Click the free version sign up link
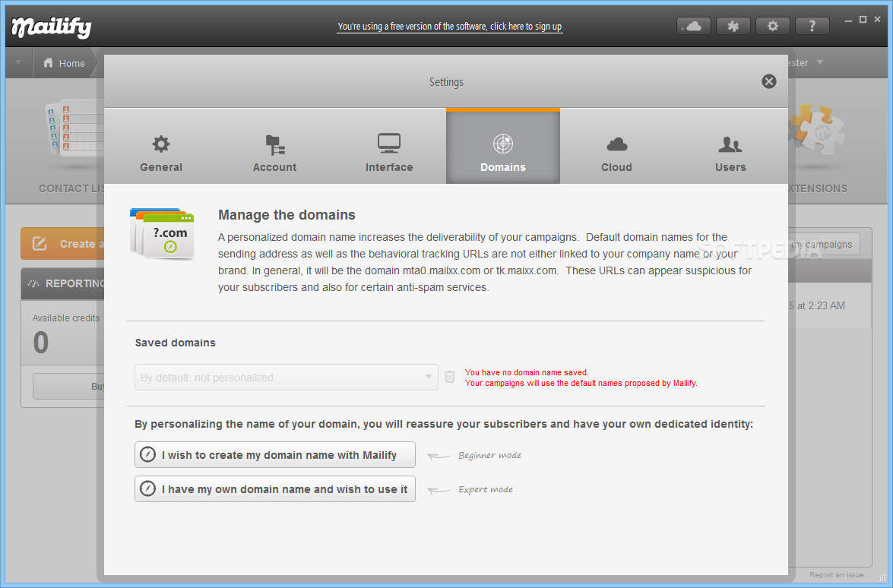 (449, 26)
